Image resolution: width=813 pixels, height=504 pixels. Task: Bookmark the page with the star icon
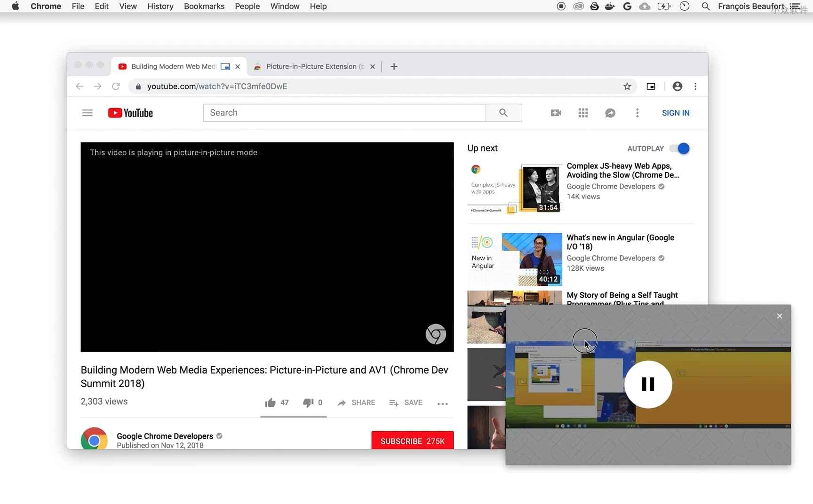pos(627,87)
